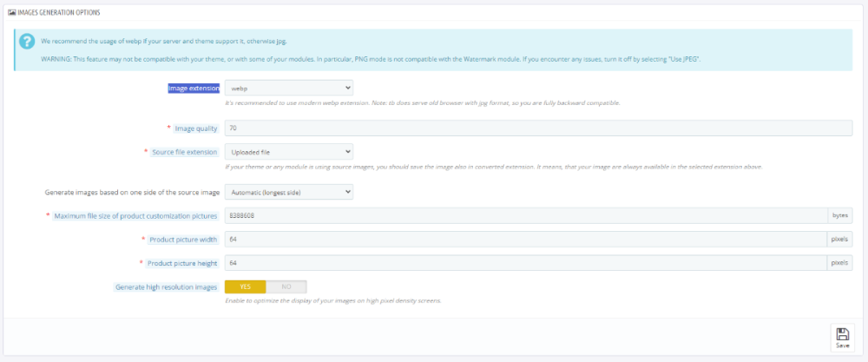This screenshot has width=868, height=362.
Task: Expand the Source file extension dropdown
Action: [x=288, y=152]
